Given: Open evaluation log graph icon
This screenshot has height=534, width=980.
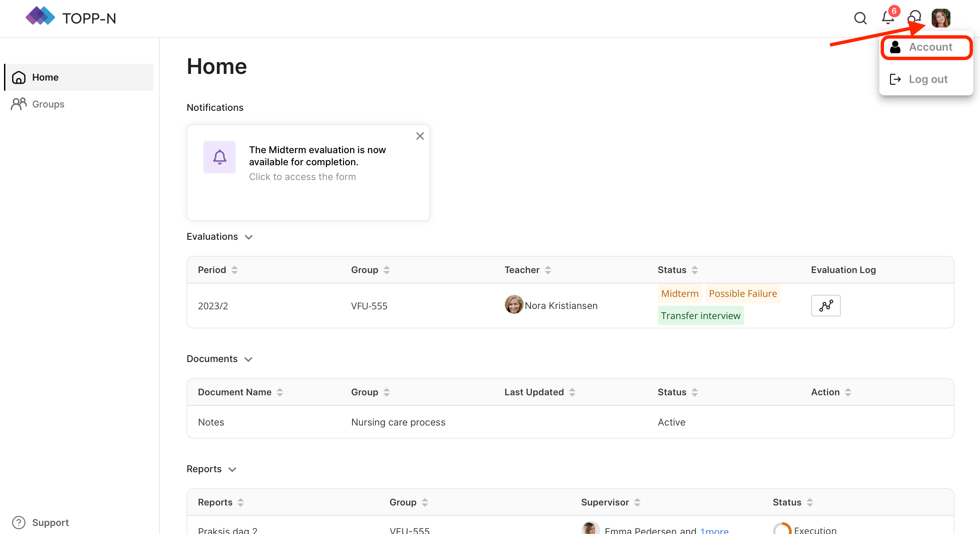Looking at the screenshot, I should coord(825,306).
